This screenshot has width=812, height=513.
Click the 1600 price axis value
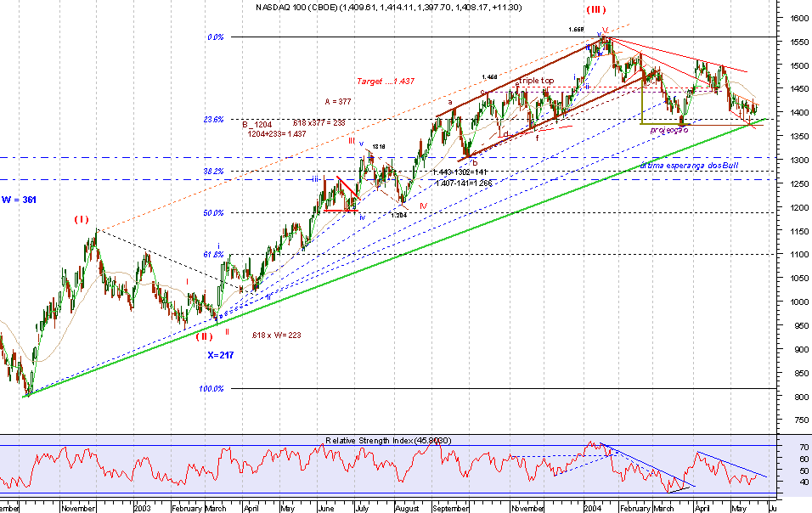[799, 18]
